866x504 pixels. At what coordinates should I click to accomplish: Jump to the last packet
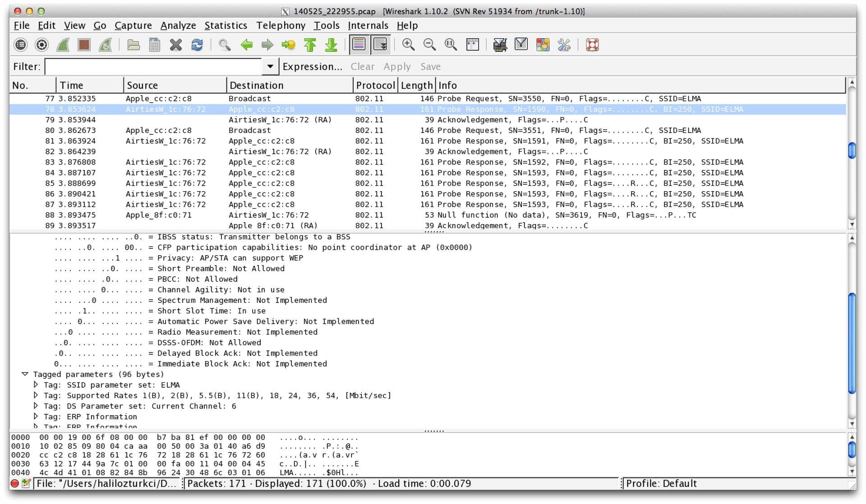tap(332, 45)
